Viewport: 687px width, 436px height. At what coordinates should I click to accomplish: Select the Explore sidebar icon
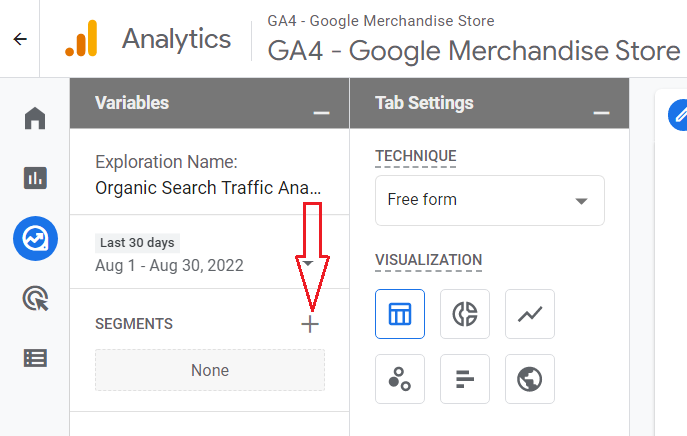coord(35,238)
